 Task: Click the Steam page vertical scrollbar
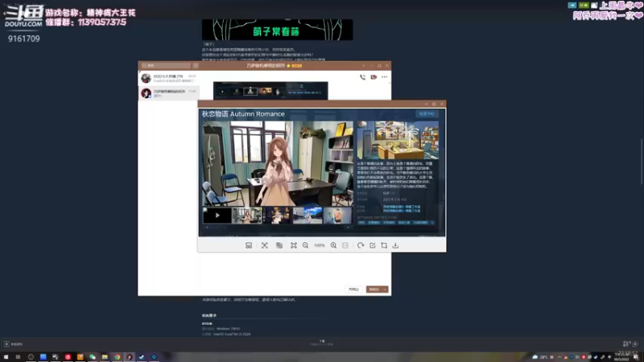point(642,162)
